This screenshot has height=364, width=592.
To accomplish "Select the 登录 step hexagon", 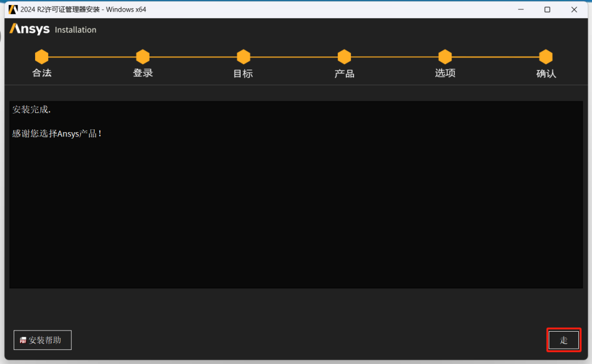I will 143,57.
